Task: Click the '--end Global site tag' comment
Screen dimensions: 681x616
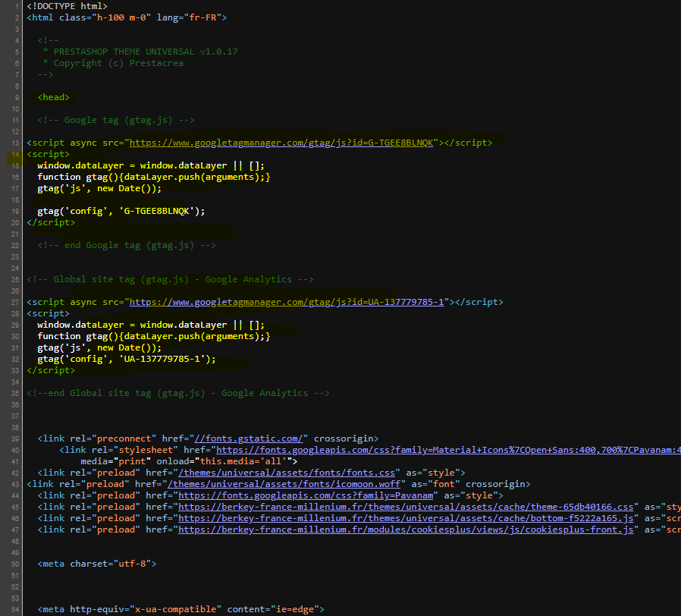Action: pyautogui.click(x=178, y=393)
